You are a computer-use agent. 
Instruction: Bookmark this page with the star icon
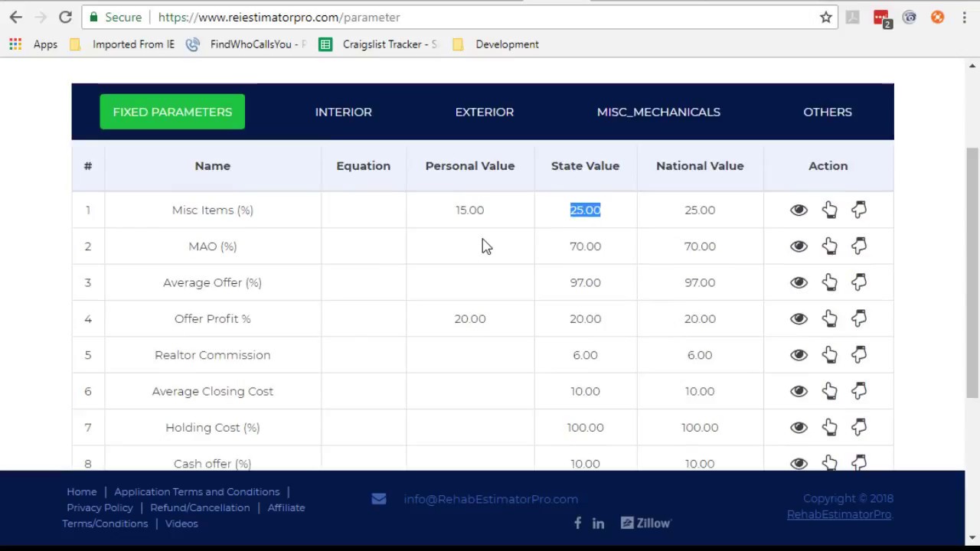pos(825,17)
